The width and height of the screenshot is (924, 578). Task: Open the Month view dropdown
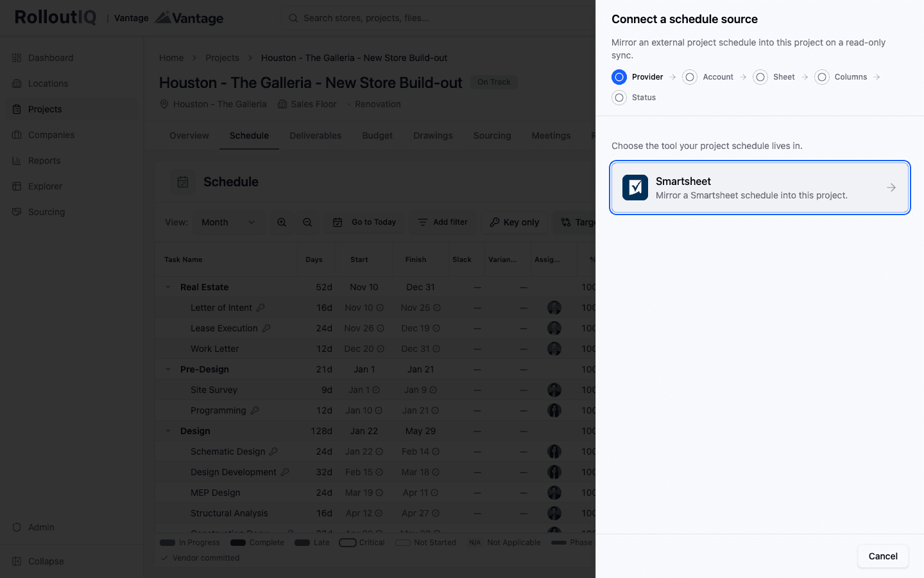[228, 222]
